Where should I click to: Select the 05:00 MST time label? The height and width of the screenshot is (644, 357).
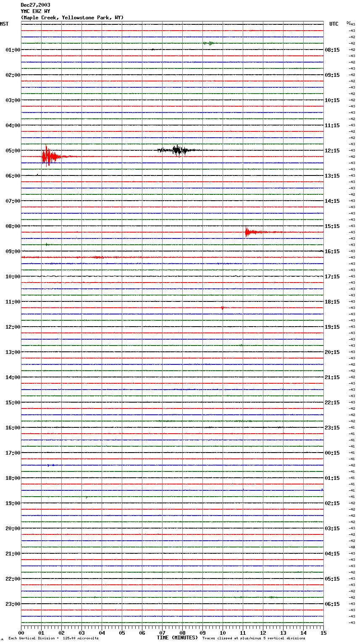tap(13, 151)
